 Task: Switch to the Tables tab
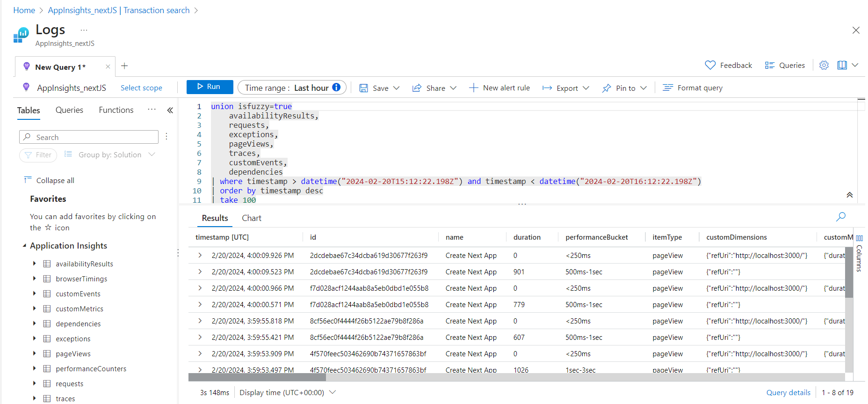pyautogui.click(x=29, y=110)
